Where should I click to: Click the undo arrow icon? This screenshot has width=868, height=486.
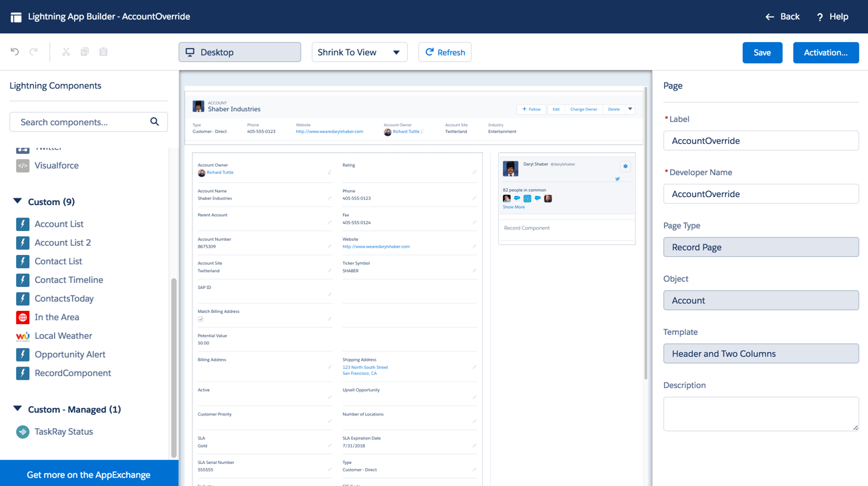click(x=15, y=52)
